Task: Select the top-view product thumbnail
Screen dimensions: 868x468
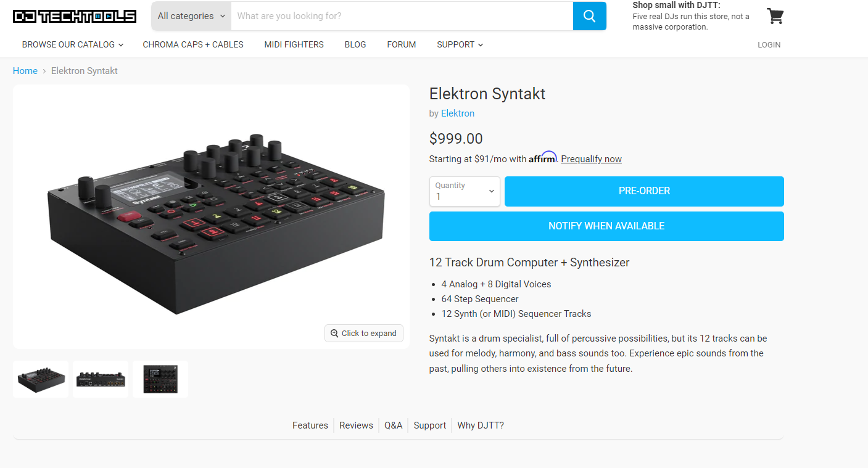Action: pyautogui.click(x=160, y=379)
